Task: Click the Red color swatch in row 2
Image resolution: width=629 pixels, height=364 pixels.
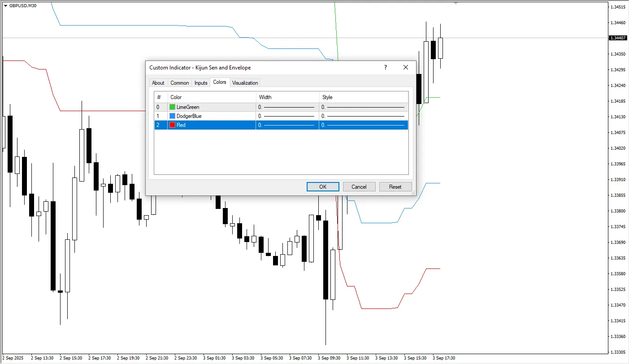Action: point(172,125)
